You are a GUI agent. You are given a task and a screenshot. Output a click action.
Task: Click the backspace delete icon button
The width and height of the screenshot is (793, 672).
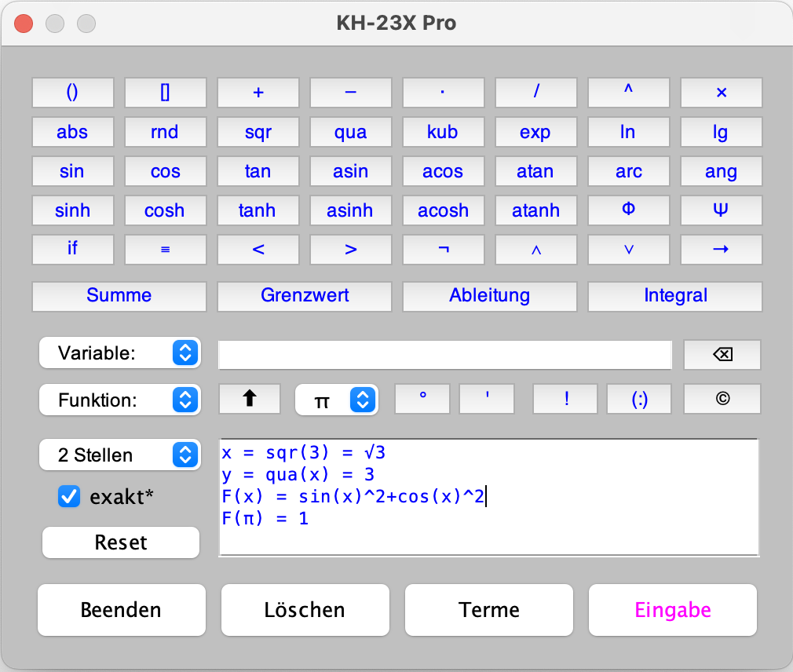(x=722, y=355)
